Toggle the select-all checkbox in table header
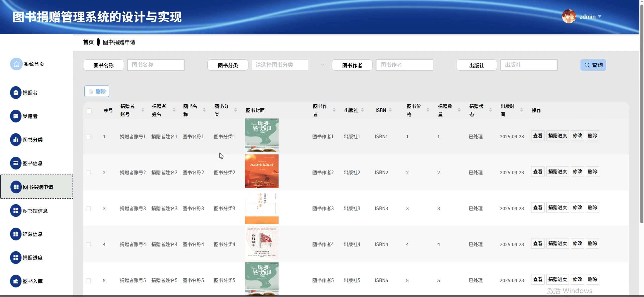Image resolution: width=644 pixels, height=297 pixels. click(x=89, y=111)
